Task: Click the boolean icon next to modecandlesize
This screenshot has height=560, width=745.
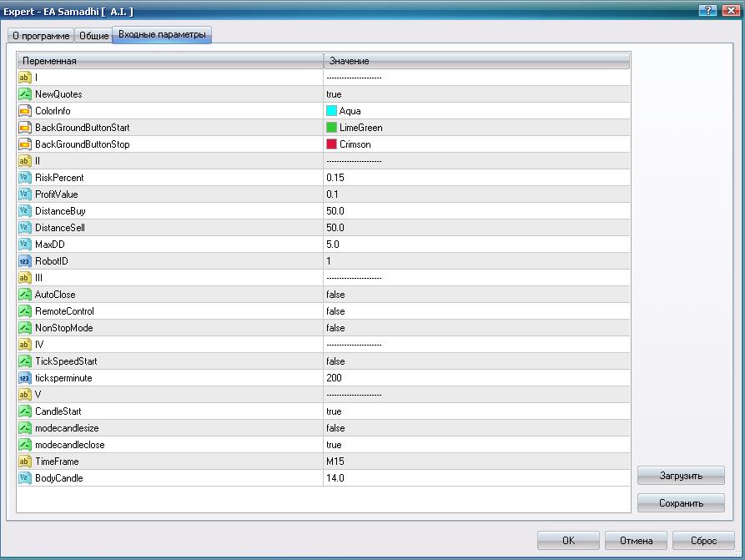Action: [25, 428]
